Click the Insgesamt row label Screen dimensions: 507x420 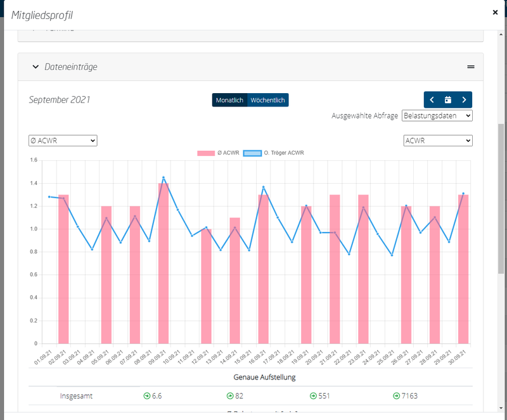click(x=76, y=396)
